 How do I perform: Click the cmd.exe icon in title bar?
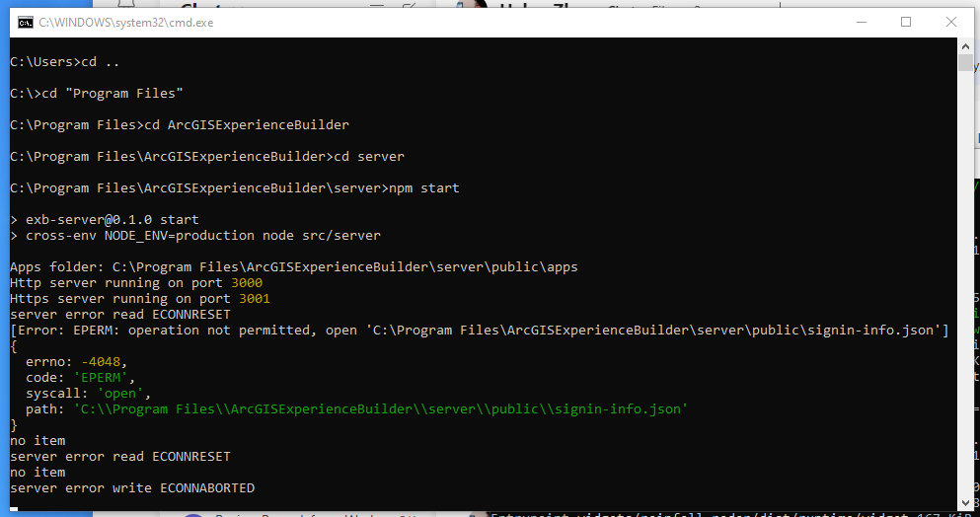click(26, 23)
